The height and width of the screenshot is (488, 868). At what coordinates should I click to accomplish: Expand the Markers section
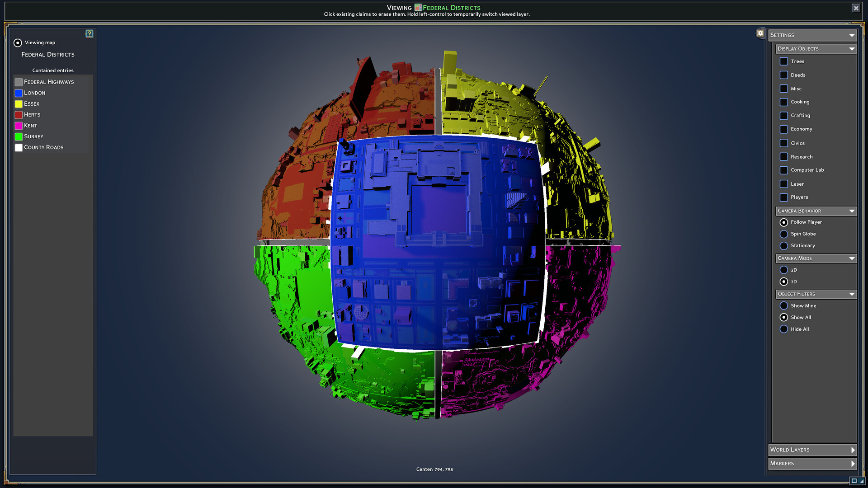click(854, 463)
